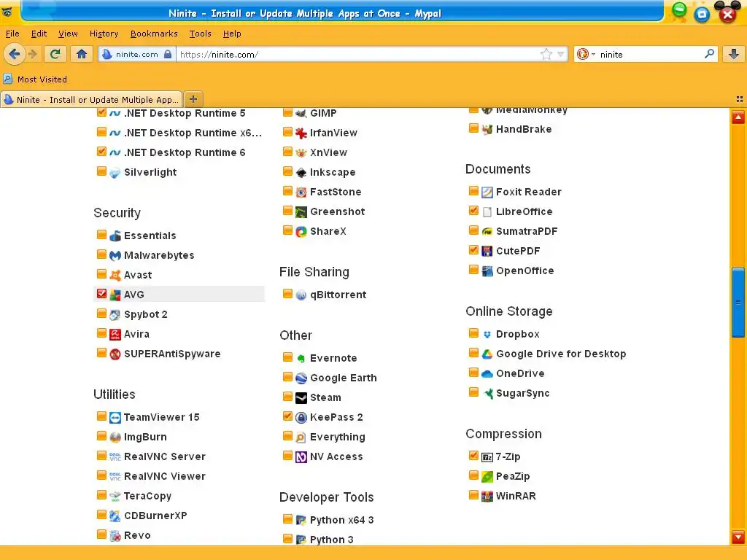Click the Avira app icon

tap(115, 334)
